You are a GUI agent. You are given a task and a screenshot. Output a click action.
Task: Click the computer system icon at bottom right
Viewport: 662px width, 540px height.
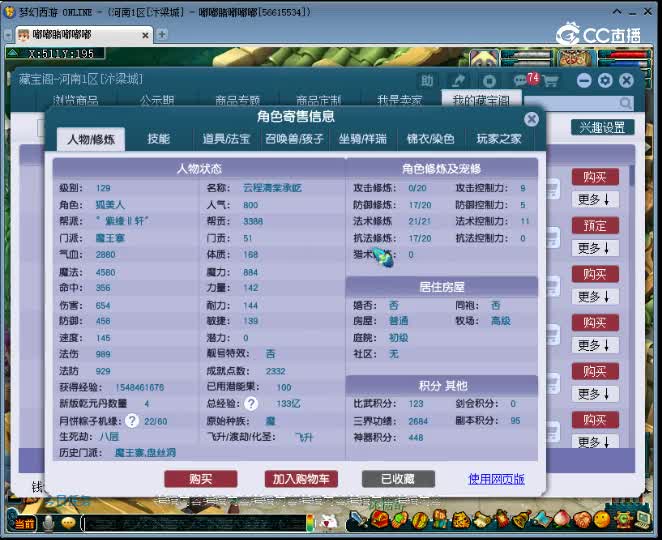coord(643,520)
